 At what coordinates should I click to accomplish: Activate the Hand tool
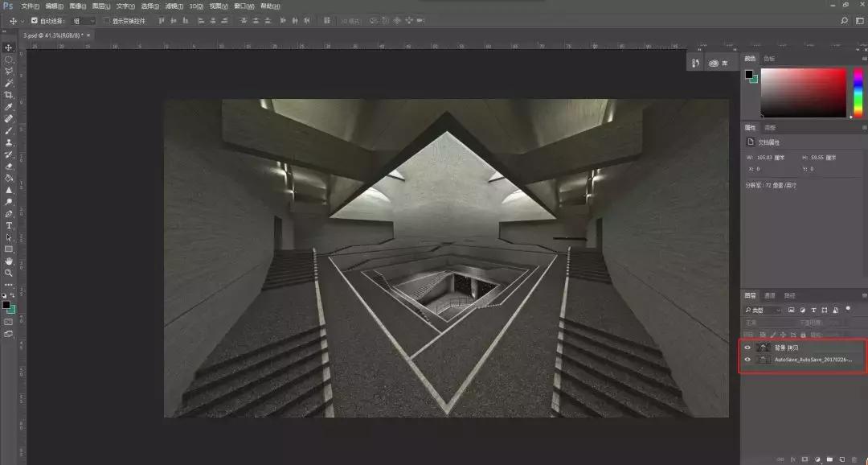tap(9, 261)
